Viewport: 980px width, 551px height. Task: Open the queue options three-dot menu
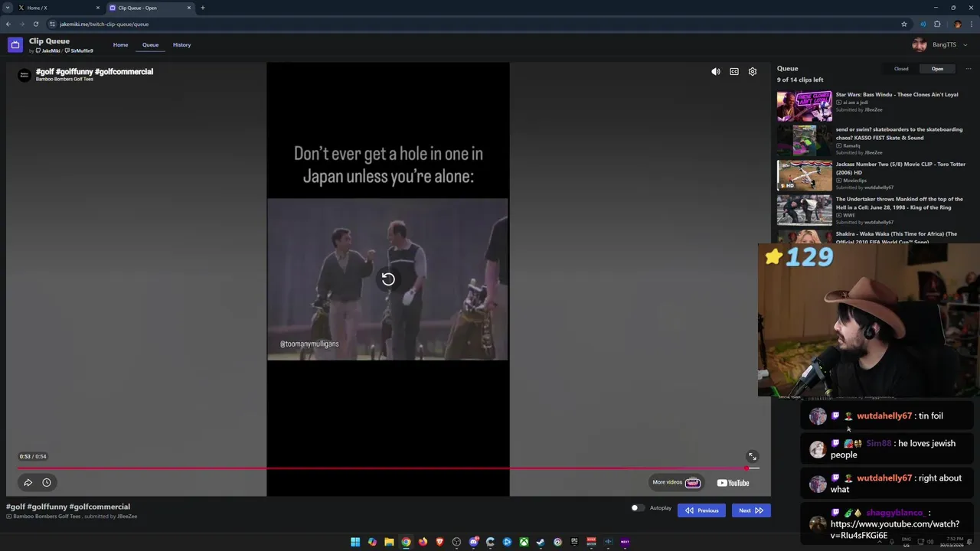pyautogui.click(x=968, y=69)
